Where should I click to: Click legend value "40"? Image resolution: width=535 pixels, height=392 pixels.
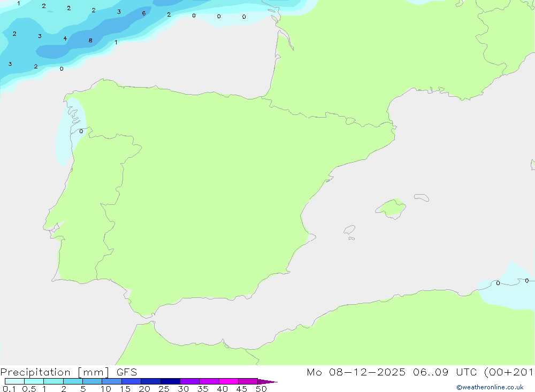[x=222, y=389]
